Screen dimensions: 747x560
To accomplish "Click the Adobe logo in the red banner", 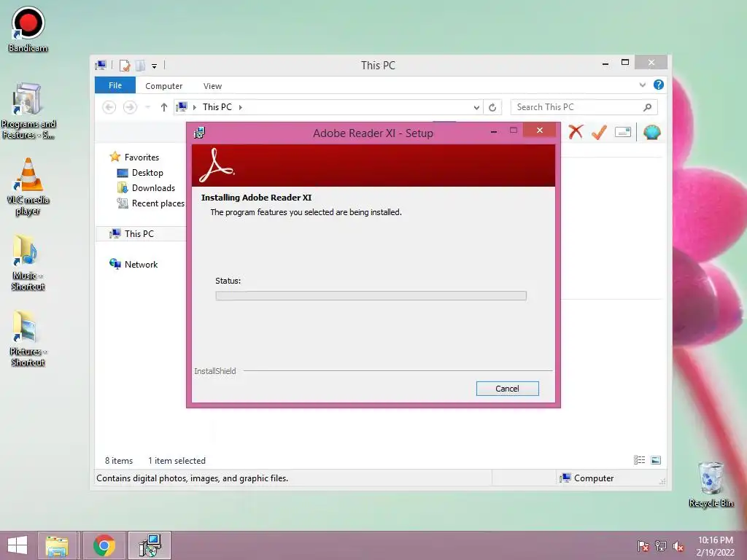I will click(216, 166).
